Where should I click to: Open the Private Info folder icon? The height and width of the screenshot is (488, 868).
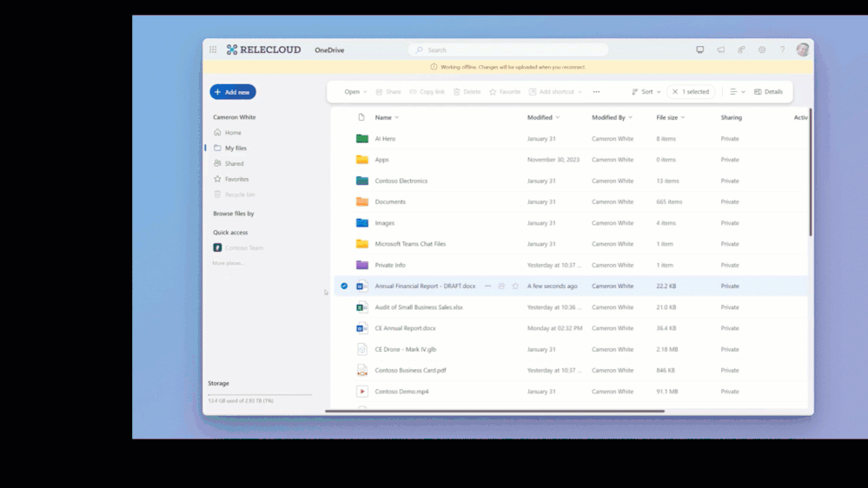362,265
